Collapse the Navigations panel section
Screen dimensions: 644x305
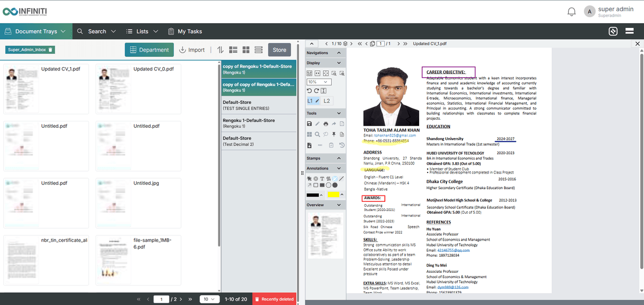click(x=339, y=53)
